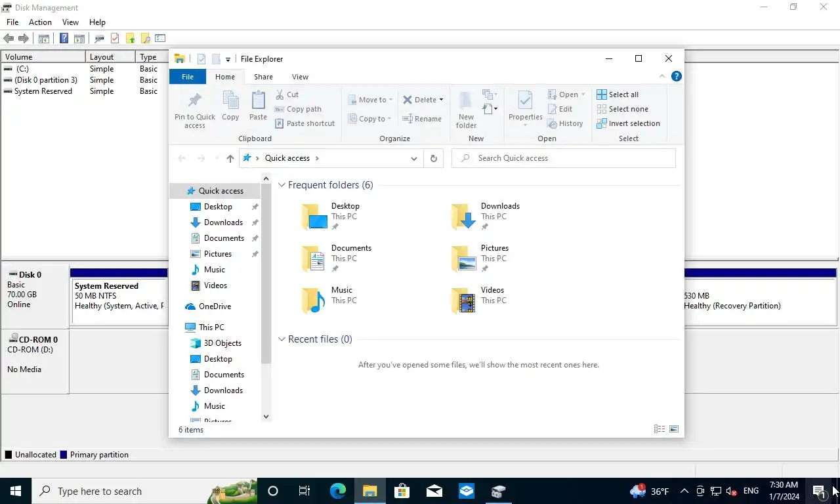Open the Move to dropdown
This screenshot has height=504, width=840.
pos(371,100)
